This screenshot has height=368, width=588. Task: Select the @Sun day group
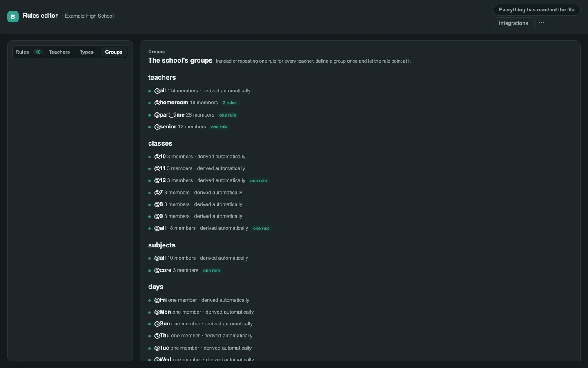(162, 324)
